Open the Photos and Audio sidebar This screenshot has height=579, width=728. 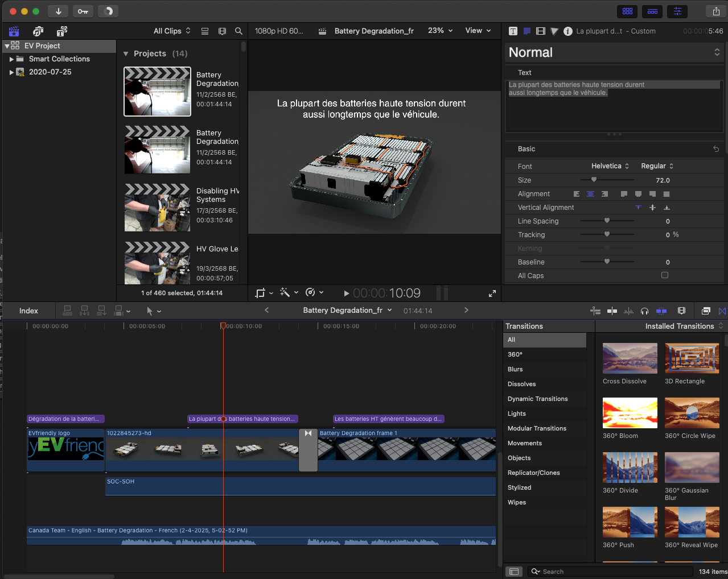[x=38, y=31]
